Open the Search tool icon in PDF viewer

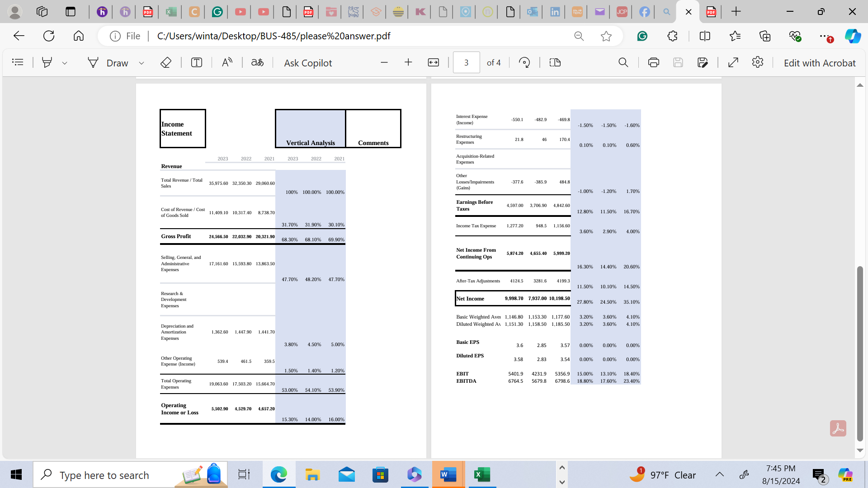pyautogui.click(x=623, y=62)
